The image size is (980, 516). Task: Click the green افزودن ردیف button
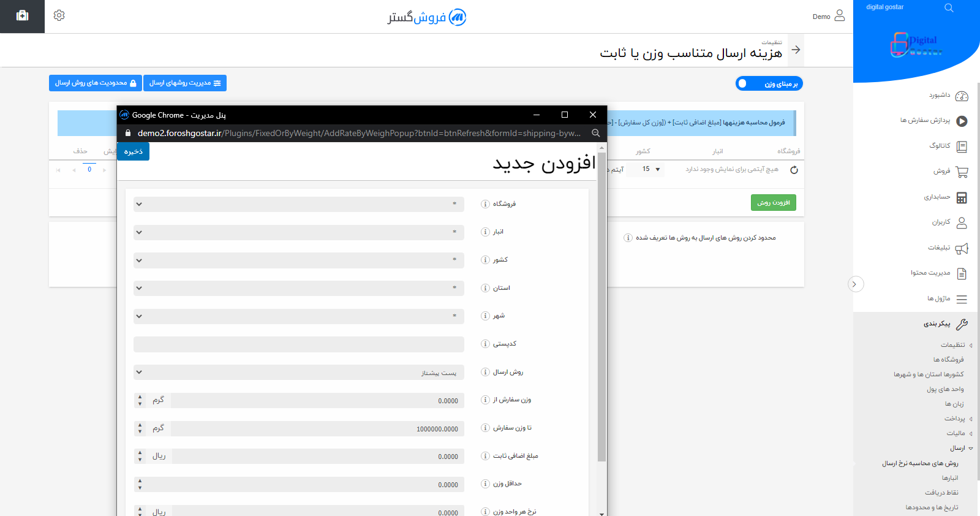point(774,203)
